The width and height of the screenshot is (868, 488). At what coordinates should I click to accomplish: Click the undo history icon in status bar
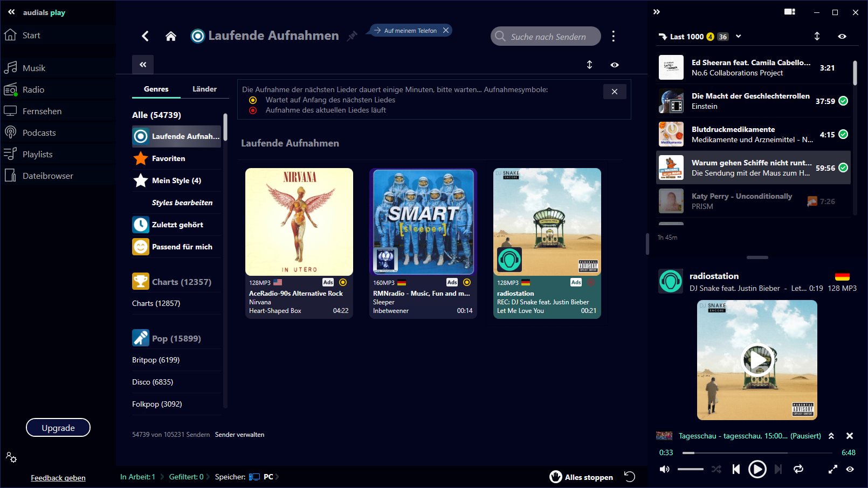(630, 477)
